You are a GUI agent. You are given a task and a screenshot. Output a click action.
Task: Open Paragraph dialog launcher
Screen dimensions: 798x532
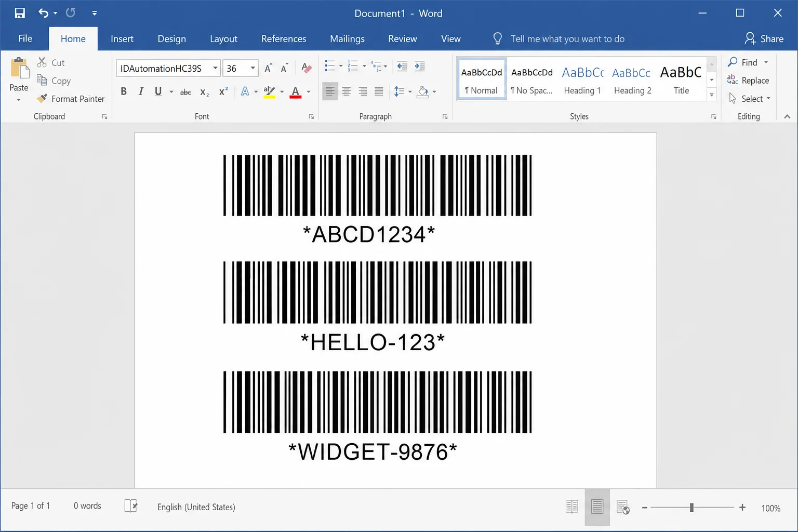pyautogui.click(x=445, y=117)
